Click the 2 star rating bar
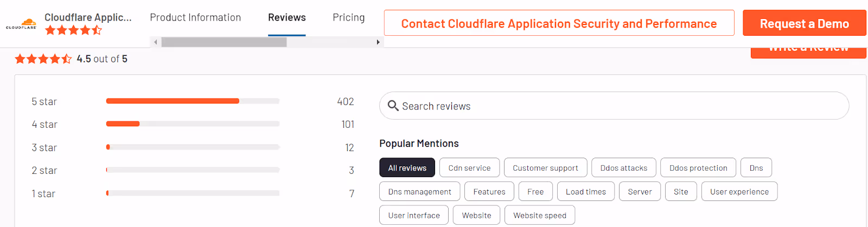The image size is (868, 227). tap(193, 170)
